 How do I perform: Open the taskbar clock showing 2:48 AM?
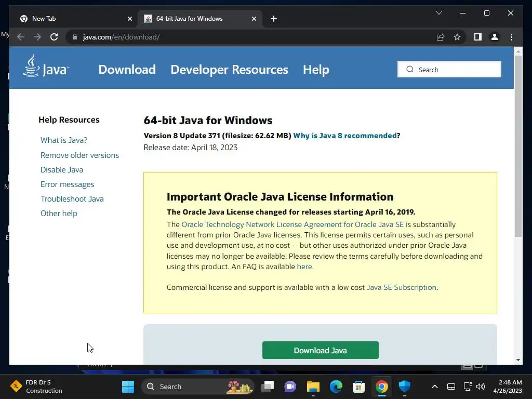tap(507, 387)
